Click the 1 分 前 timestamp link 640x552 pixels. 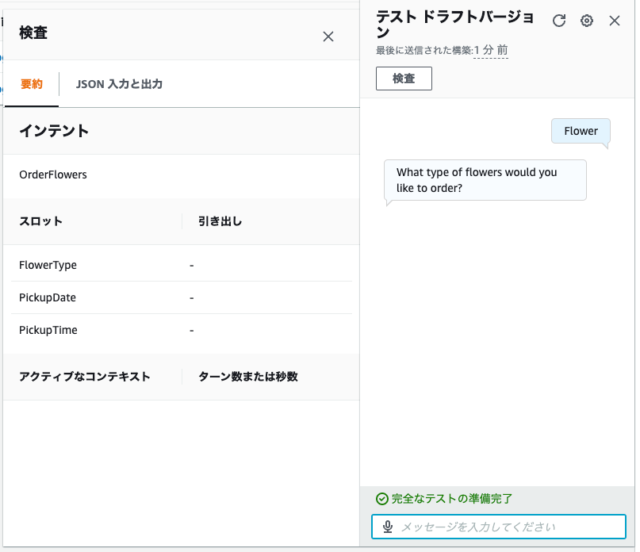491,50
